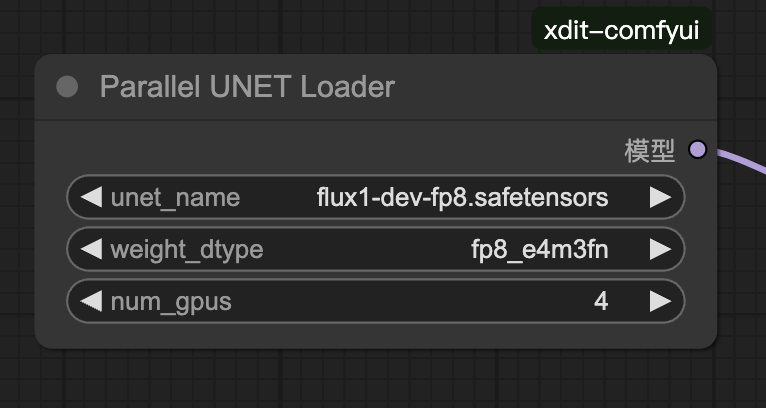Click the weight_dtype widget label
This screenshot has width=766, height=408.
click(x=186, y=249)
